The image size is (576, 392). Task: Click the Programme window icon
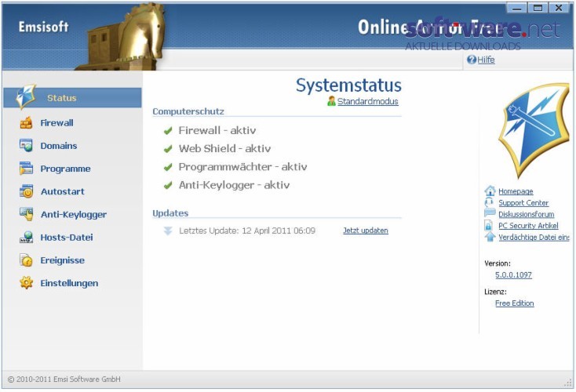tap(26, 169)
